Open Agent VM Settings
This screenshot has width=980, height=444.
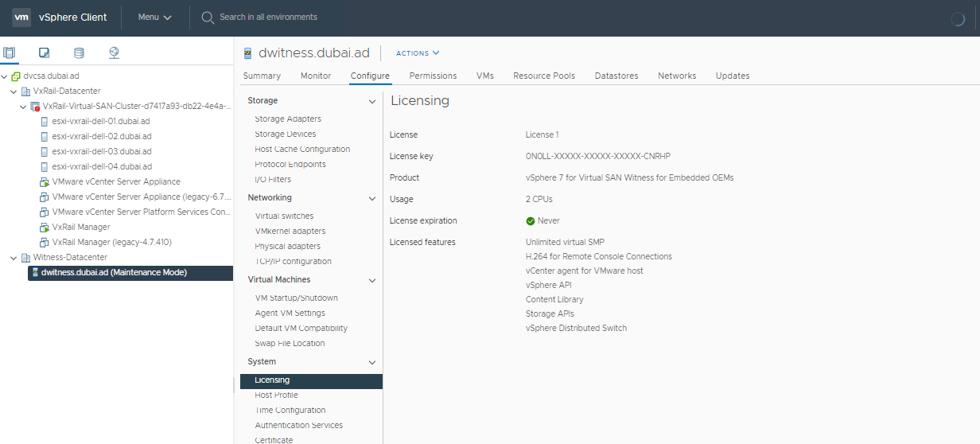coord(290,314)
